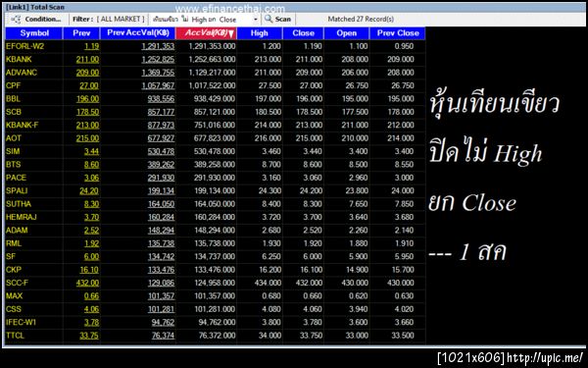
Task: Click the Matched 27 Record(s) status text
Action: pos(361,19)
